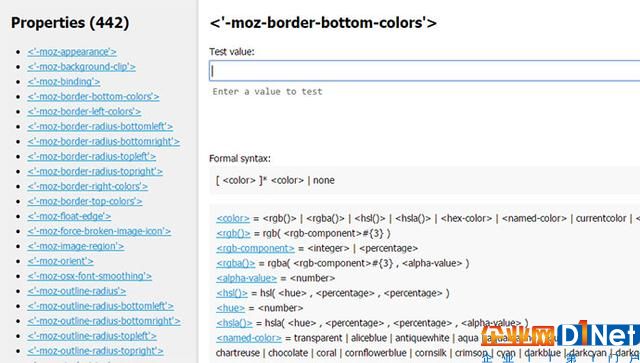
Task: Follow the <color> syntax definition link
Action: (233, 218)
